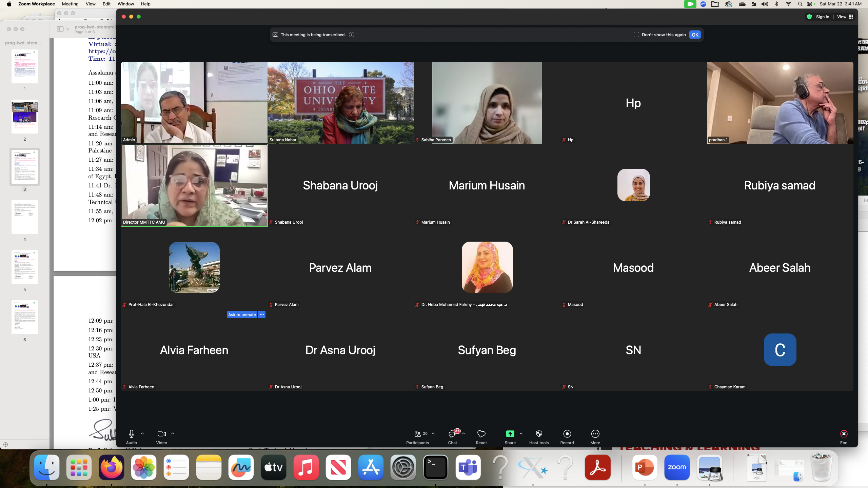868x488 pixels.
Task: Click the green Share screen icon
Action: (510, 434)
